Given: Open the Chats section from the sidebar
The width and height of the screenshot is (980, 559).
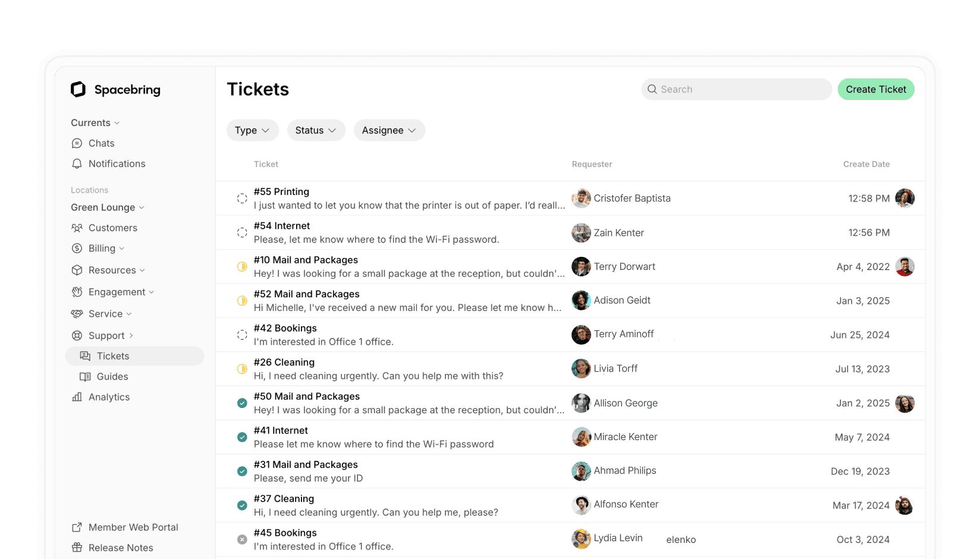Looking at the screenshot, I should tap(101, 143).
